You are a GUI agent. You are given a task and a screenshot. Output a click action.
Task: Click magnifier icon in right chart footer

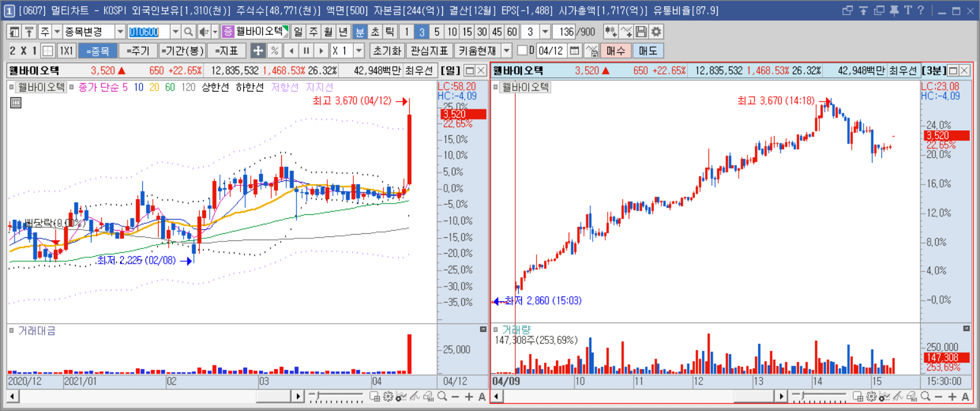pyautogui.click(x=926, y=396)
